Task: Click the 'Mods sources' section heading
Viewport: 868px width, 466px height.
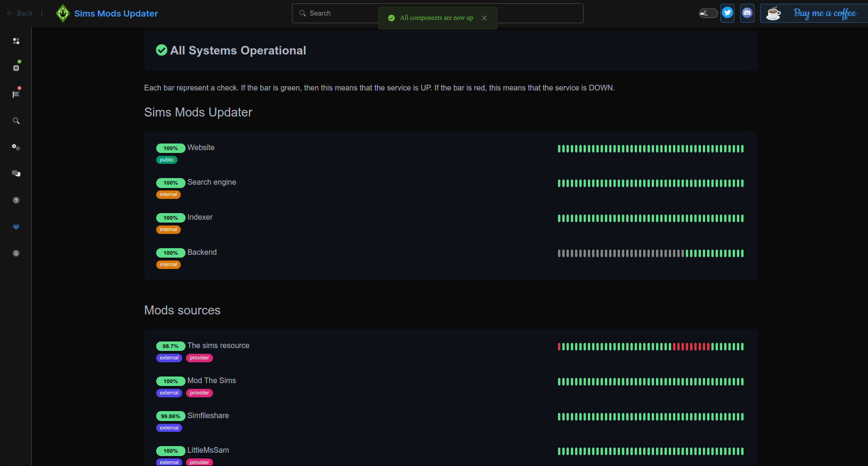Action: point(182,310)
